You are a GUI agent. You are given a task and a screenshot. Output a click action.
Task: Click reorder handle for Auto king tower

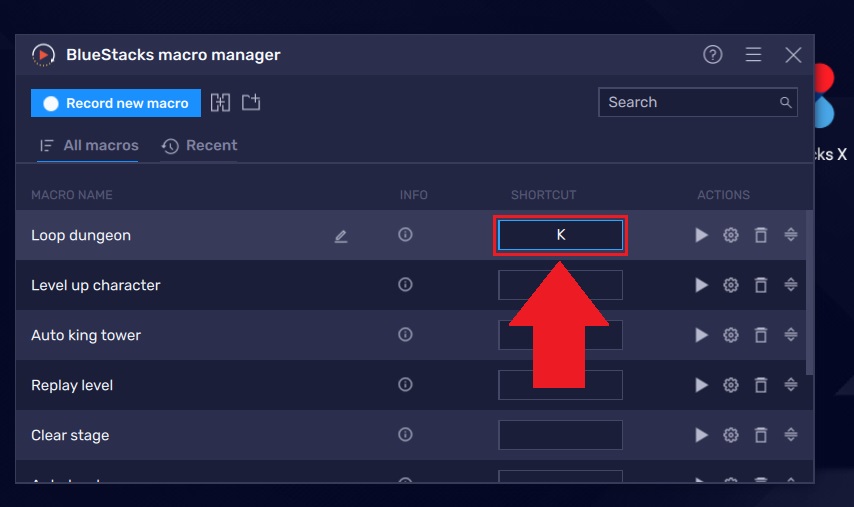pyautogui.click(x=791, y=334)
